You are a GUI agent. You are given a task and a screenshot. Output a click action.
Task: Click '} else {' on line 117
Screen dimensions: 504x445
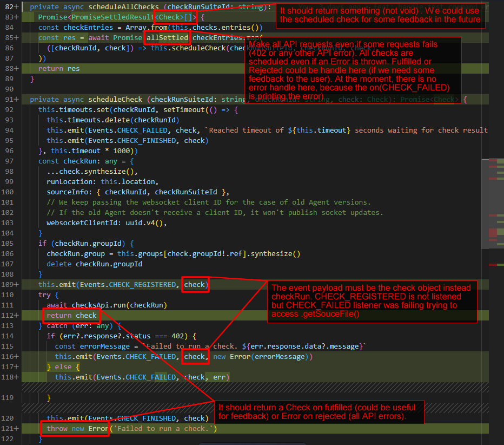63,367
